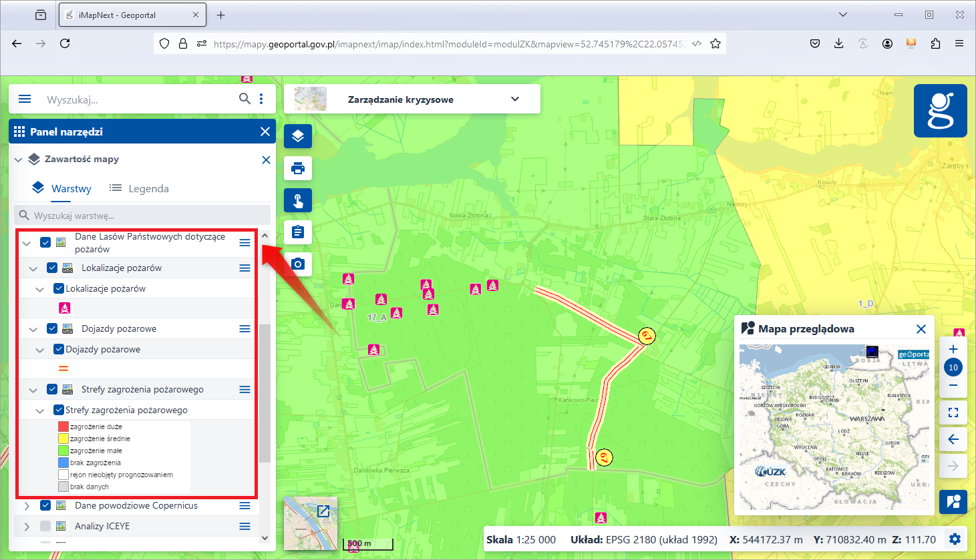This screenshot has width=976, height=560.
Task: Click the camera screenshot tool
Action: [298, 264]
